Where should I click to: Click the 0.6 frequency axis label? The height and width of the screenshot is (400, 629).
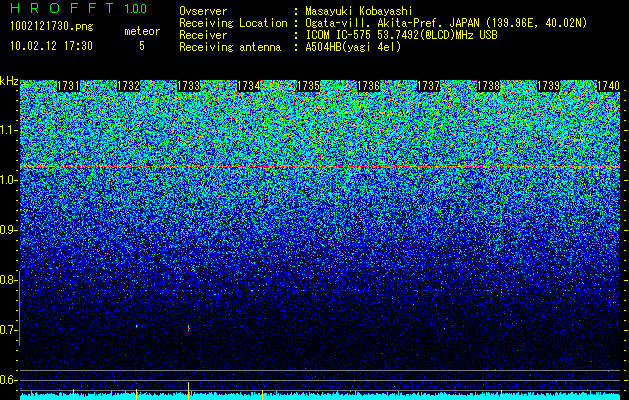point(8,380)
